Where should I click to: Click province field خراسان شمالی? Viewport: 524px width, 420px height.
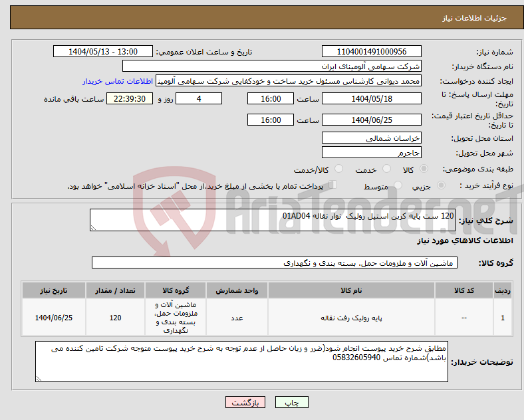(x=371, y=138)
